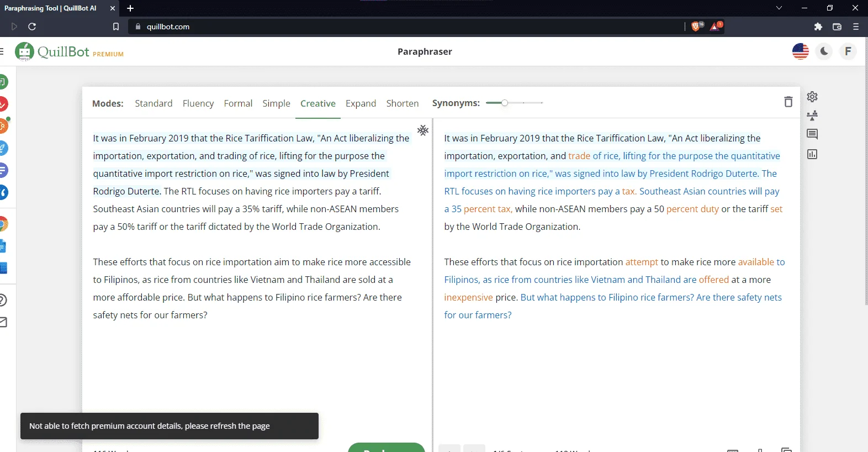Image resolution: width=868 pixels, height=452 pixels.
Task: Open the feedback comment icon
Action: (812, 134)
